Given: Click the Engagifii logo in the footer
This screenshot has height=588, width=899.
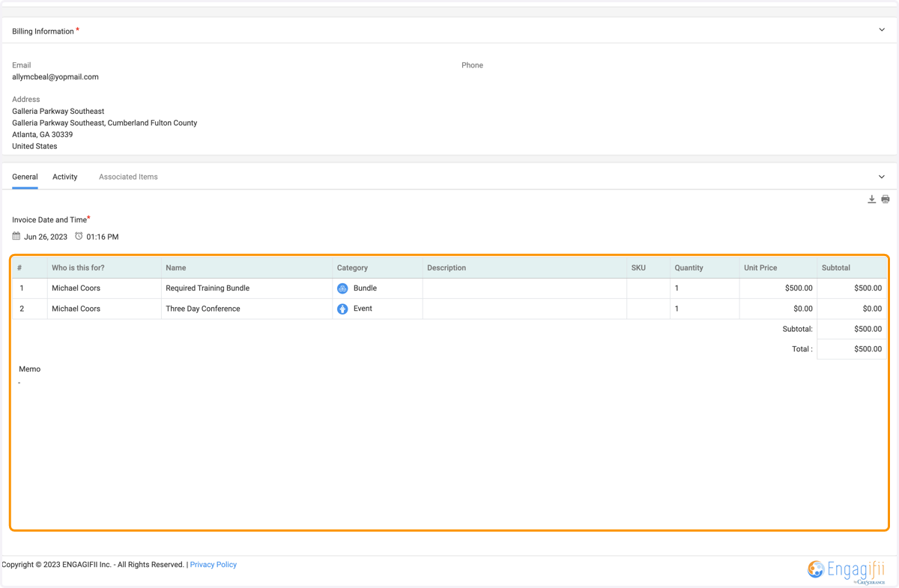Looking at the screenshot, I should pyautogui.click(x=847, y=570).
